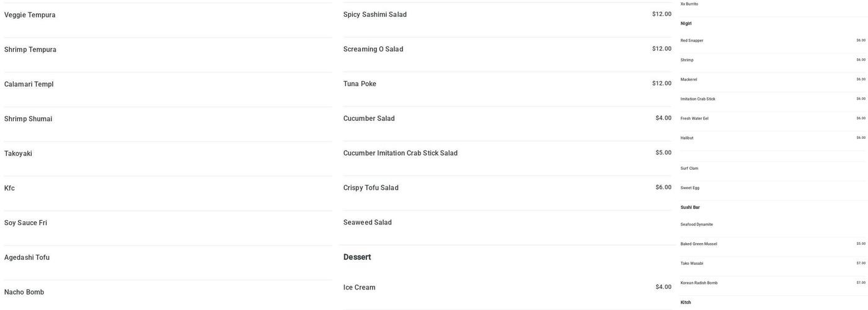Select the Korean Radish Bomb item
868x310 pixels.
point(699,283)
